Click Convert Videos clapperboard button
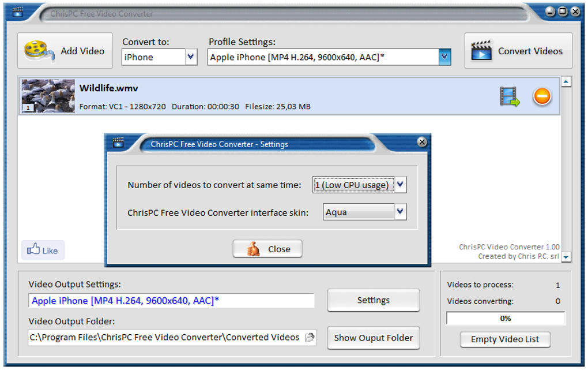Image resolution: width=588 pixels, height=370 pixels. pyautogui.click(x=518, y=51)
